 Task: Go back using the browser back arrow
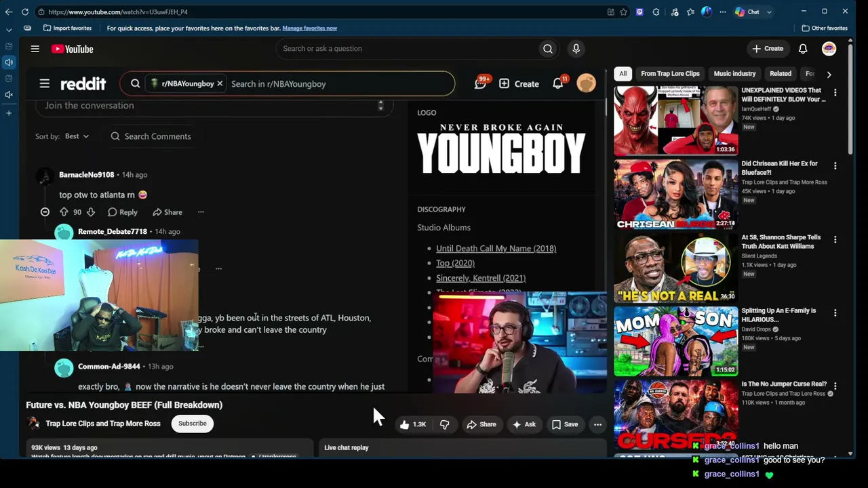click(x=9, y=12)
